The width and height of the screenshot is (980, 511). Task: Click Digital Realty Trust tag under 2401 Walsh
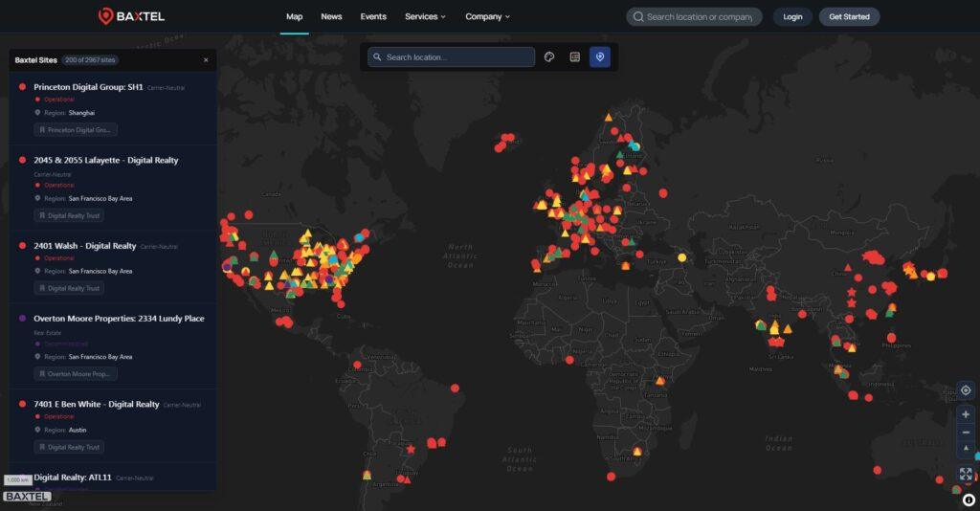(x=69, y=288)
